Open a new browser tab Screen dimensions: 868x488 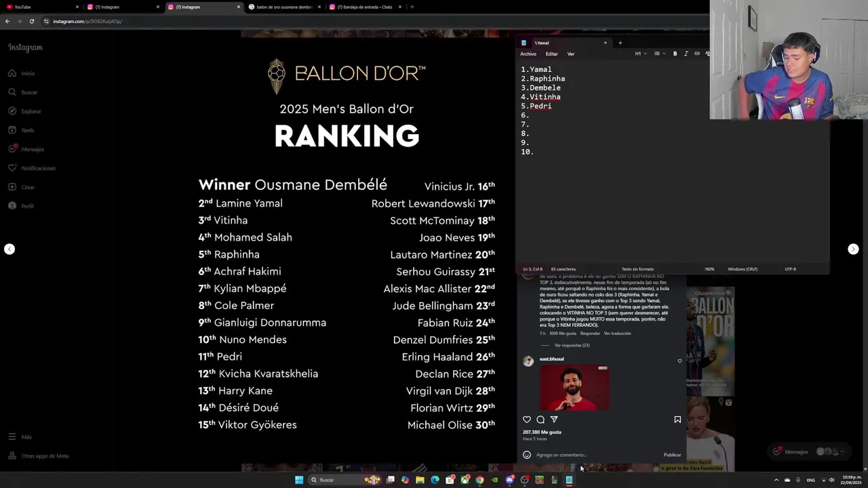(412, 7)
